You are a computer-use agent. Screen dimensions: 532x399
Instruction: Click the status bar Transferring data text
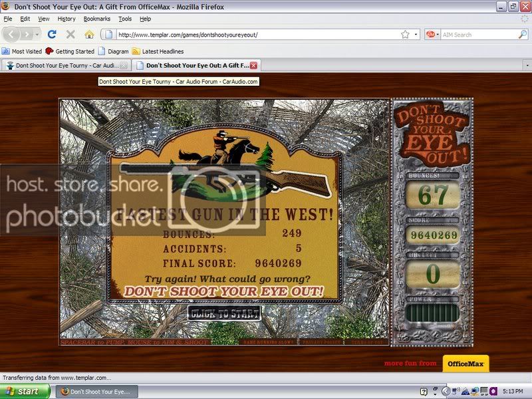coord(57,378)
